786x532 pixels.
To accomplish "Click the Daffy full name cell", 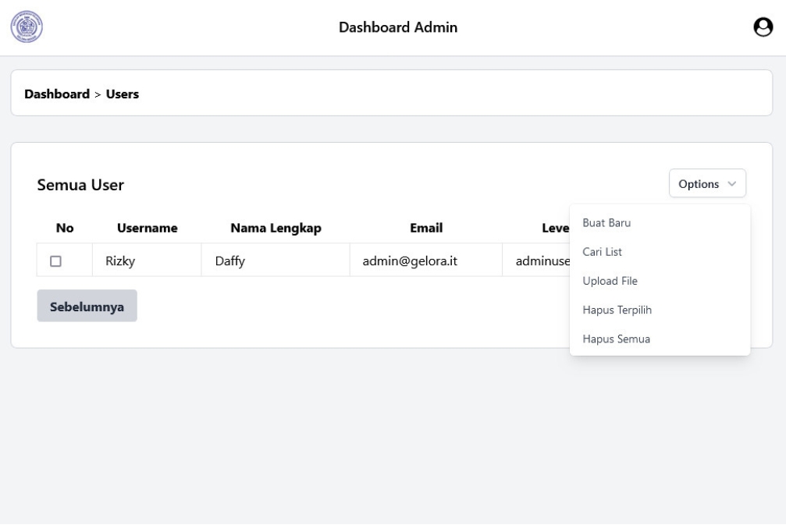I will [276, 260].
